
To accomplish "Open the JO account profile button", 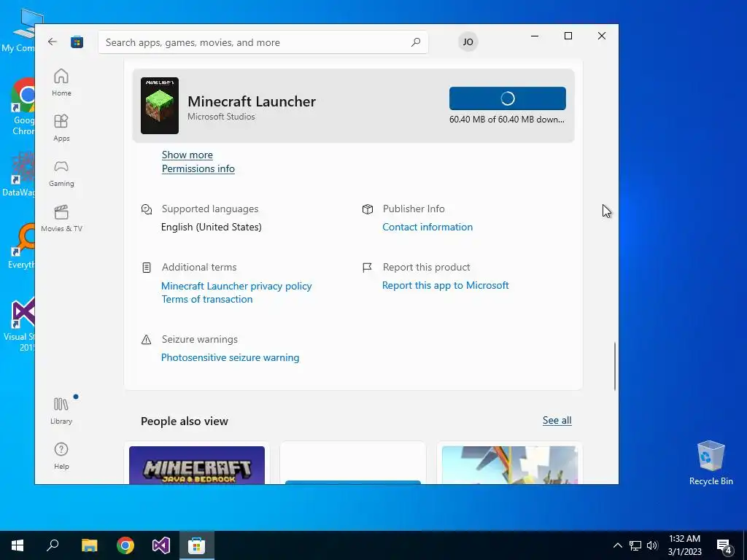I will [468, 42].
